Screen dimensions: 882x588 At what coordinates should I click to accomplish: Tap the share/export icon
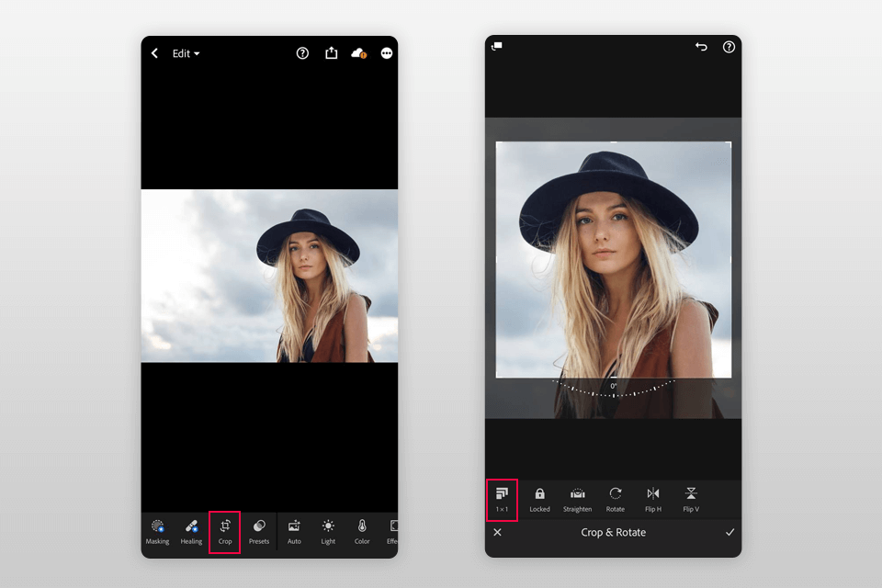331,53
